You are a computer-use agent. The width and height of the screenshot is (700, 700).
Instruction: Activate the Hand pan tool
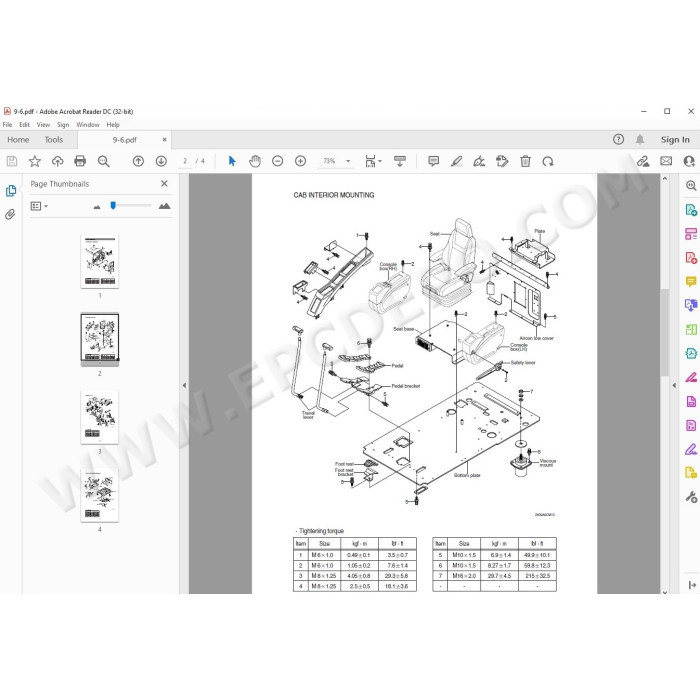(x=255, y=161)
